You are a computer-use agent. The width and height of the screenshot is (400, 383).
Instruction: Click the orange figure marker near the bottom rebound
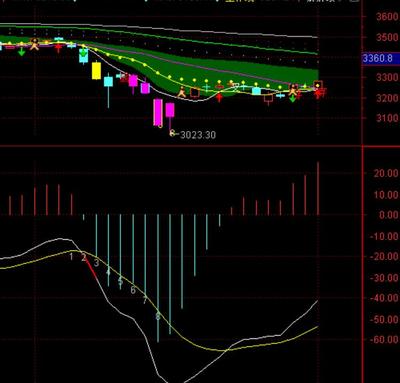point(182,92)
